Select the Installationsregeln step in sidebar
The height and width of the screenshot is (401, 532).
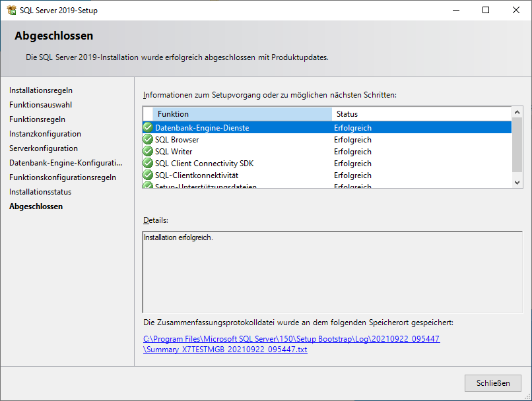(x=41, y=90)
